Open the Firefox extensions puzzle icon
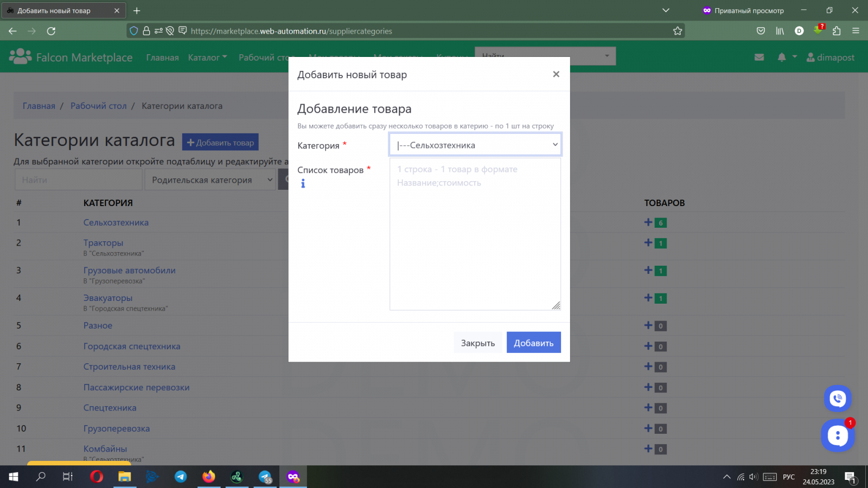This screenshot has height=488, width=868. pyautogui.click(x=837, y=31)
